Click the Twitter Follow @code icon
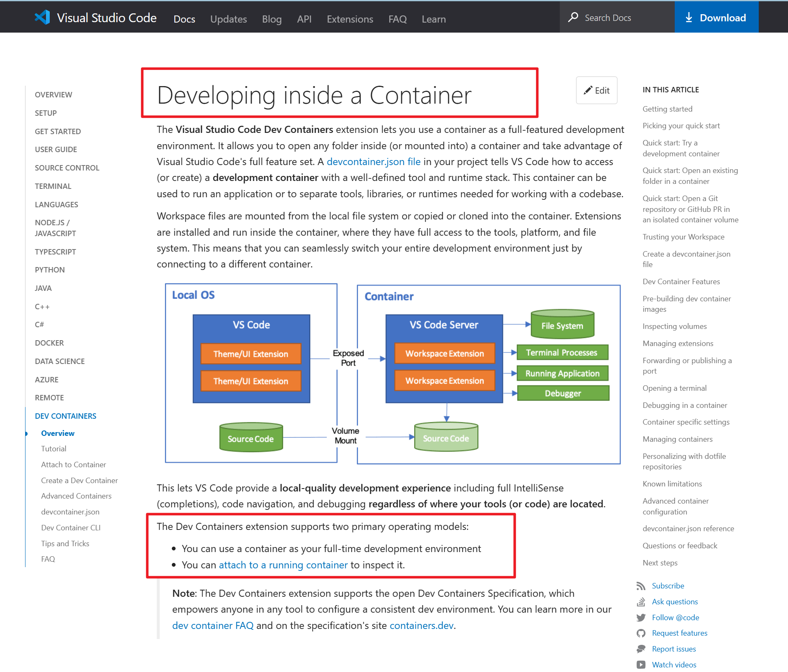The width and height of the screenshot is (788, 672). (641, 618)
